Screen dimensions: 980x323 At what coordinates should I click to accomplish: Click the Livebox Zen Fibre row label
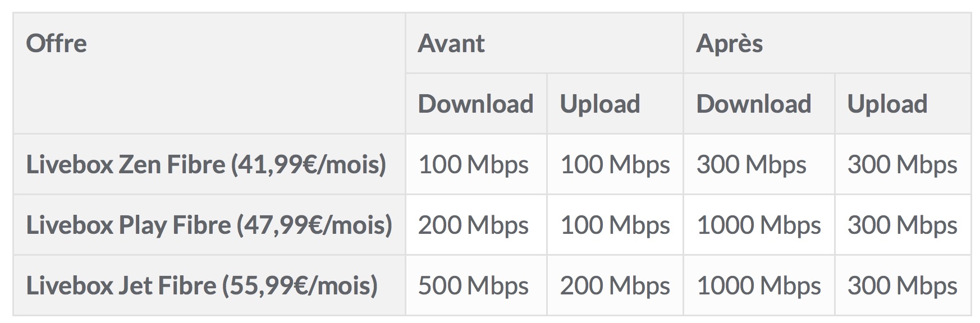(x=206, y=165)
